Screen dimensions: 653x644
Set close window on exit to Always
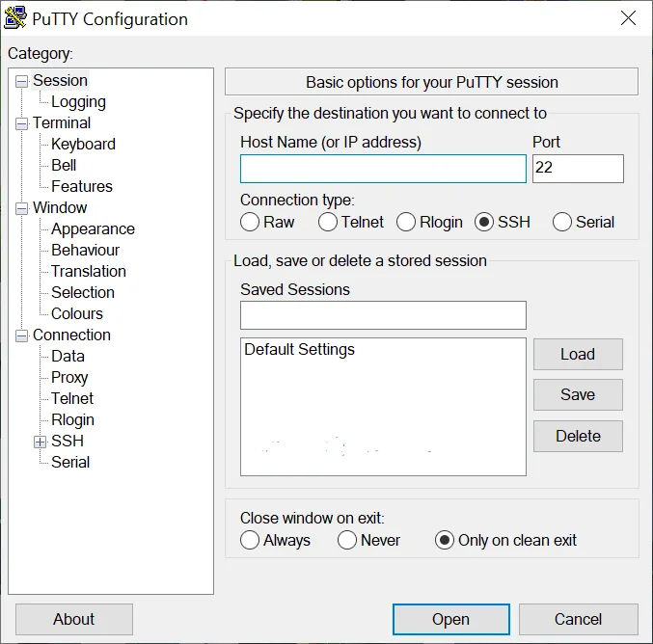[250, 540]
